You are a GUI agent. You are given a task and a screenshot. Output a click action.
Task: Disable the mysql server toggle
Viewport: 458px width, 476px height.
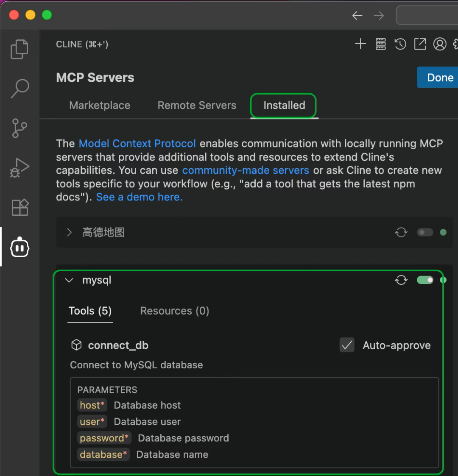coord(425,280)
